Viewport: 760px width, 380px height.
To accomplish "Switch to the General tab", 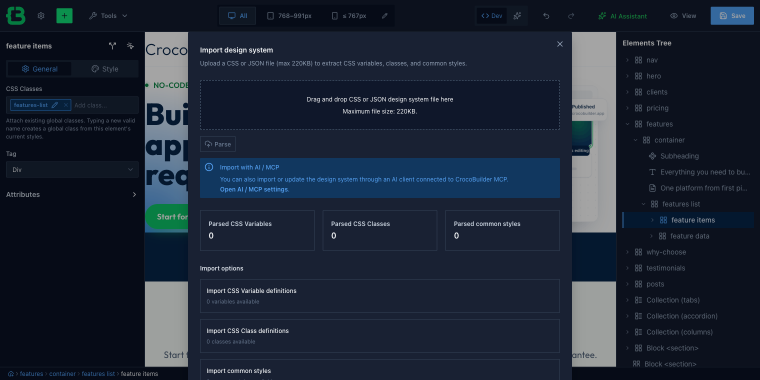I will point(39,69).
